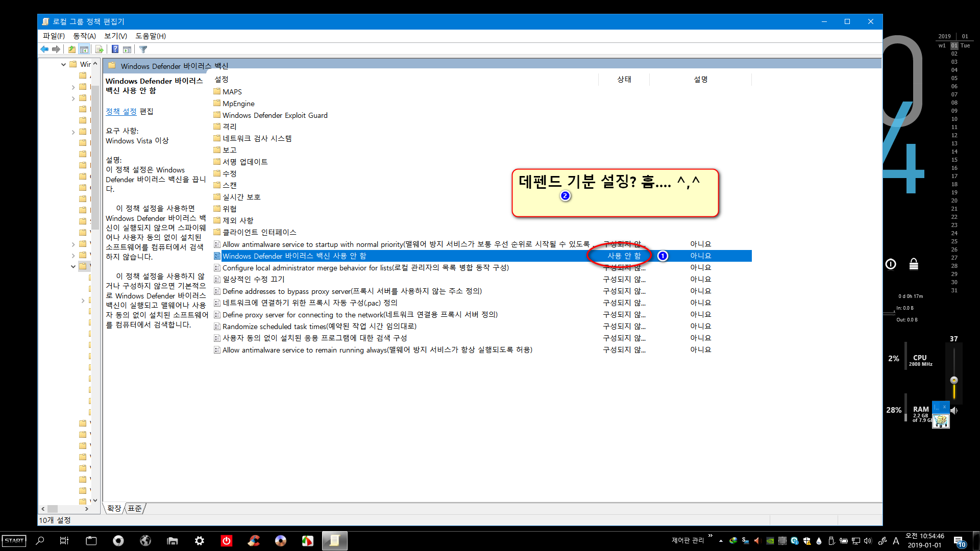
Task: Click the desktop lock widget icon
Action: click(914, 264)
